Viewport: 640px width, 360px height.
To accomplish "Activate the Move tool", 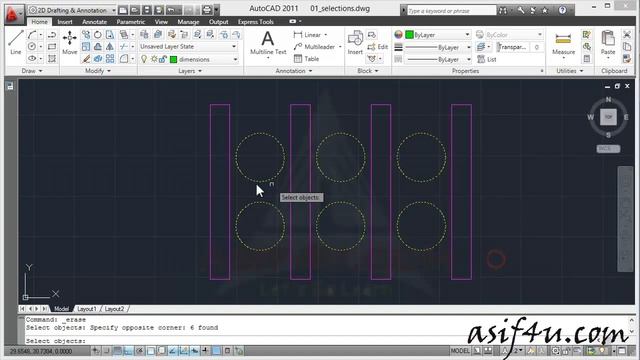I will click(x=70, y=42).
